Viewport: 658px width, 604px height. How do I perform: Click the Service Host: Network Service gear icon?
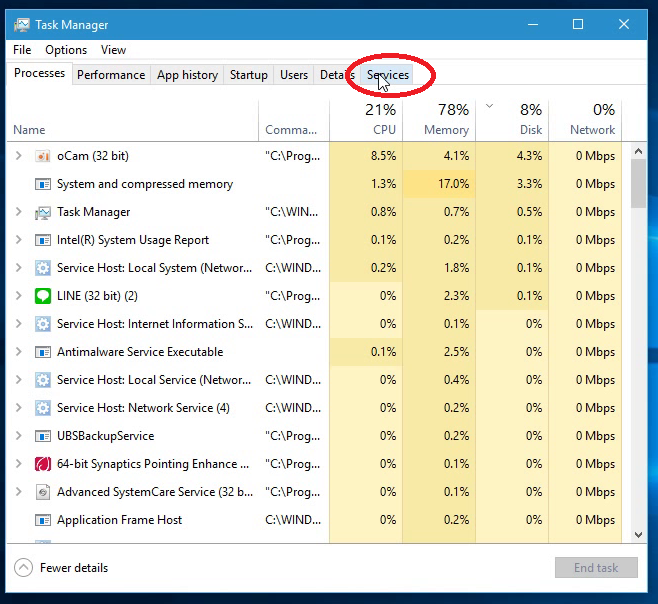coord(42,408)
